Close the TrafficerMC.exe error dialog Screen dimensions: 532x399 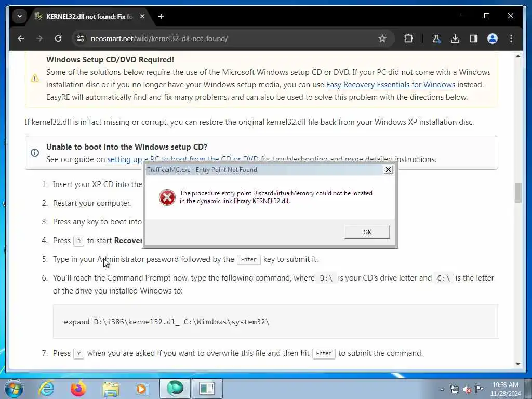coord(389,170)
